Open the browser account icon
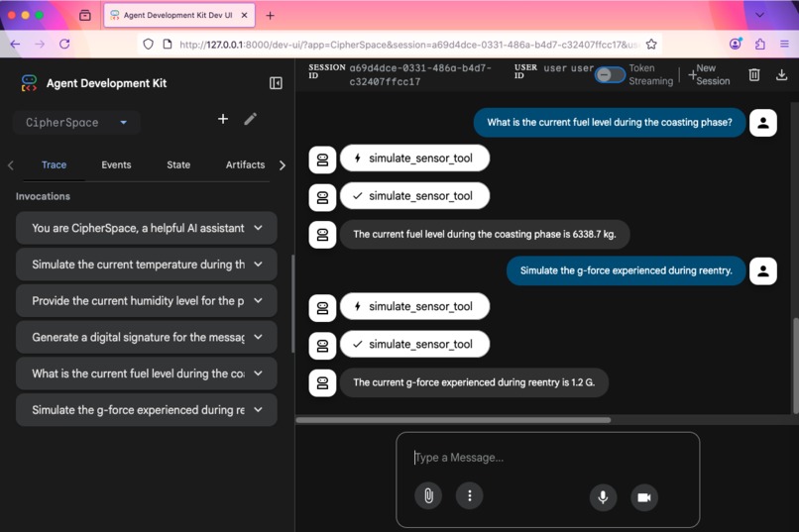The image size is (799, 532). [736, 44]
